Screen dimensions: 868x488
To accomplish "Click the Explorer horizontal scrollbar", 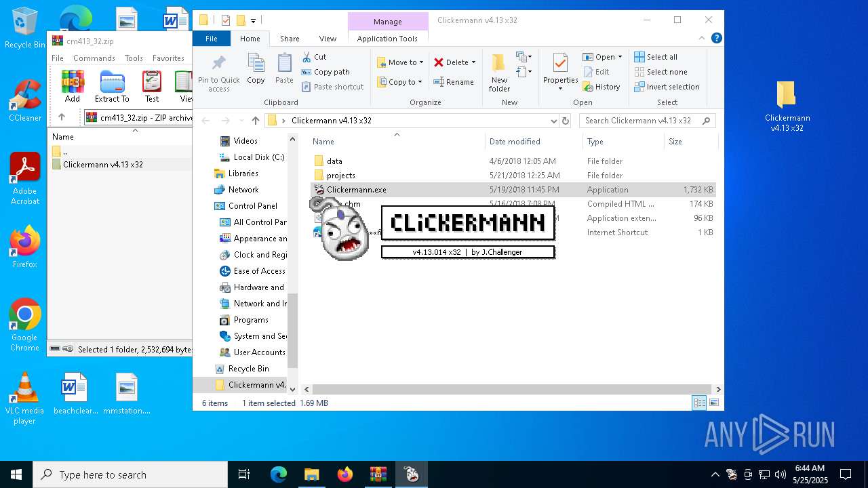I will pyautogui.click(x=513, y=389).
